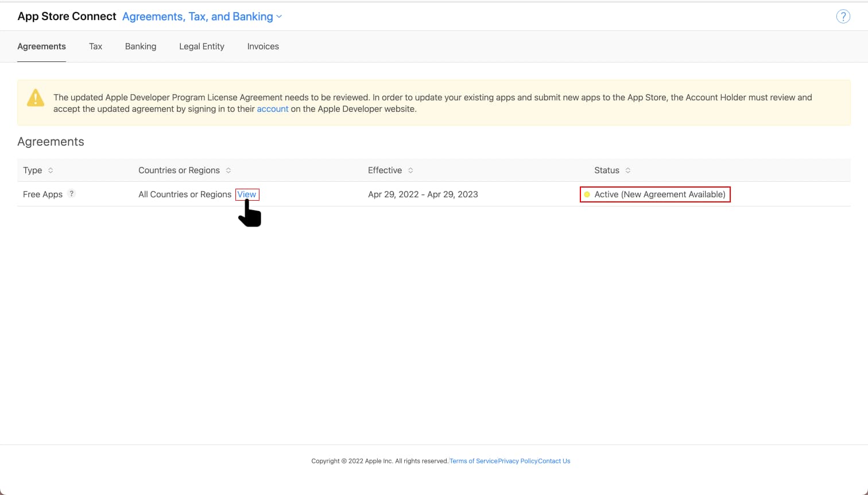Sort by the Effective column arrows
This screenshot has height=495, width=868.
(410, 170)
